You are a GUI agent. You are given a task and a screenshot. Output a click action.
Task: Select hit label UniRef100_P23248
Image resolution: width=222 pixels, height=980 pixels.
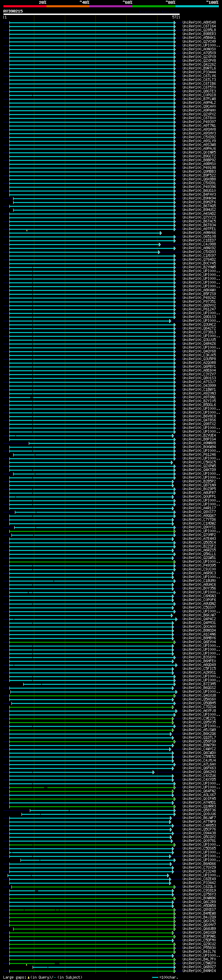pos(199,872)
